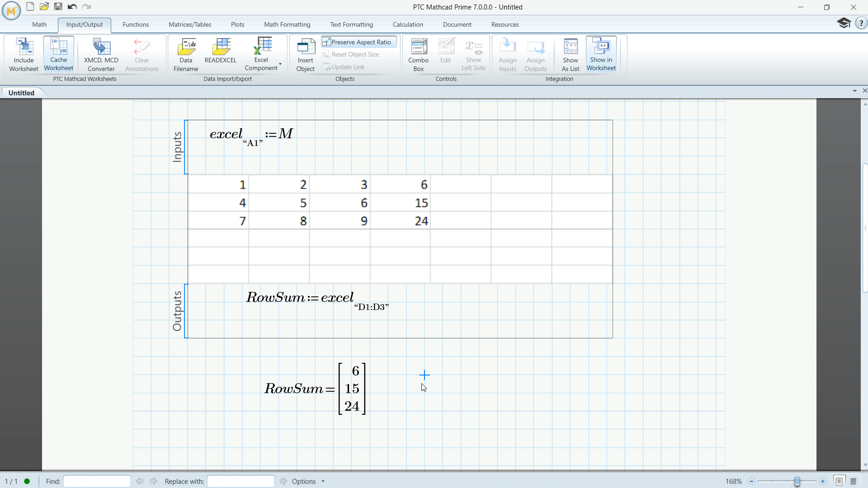
Task: Select the Untitled worksheet tab
Action: point(21,93)
